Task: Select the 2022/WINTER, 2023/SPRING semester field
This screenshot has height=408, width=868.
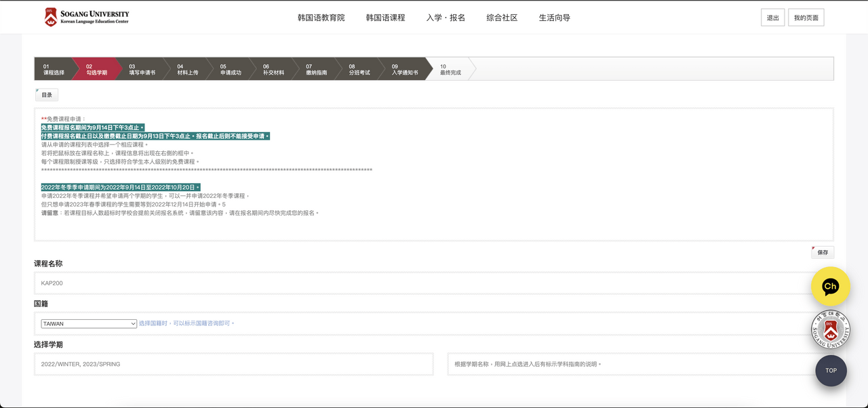Action: (233, 364)
